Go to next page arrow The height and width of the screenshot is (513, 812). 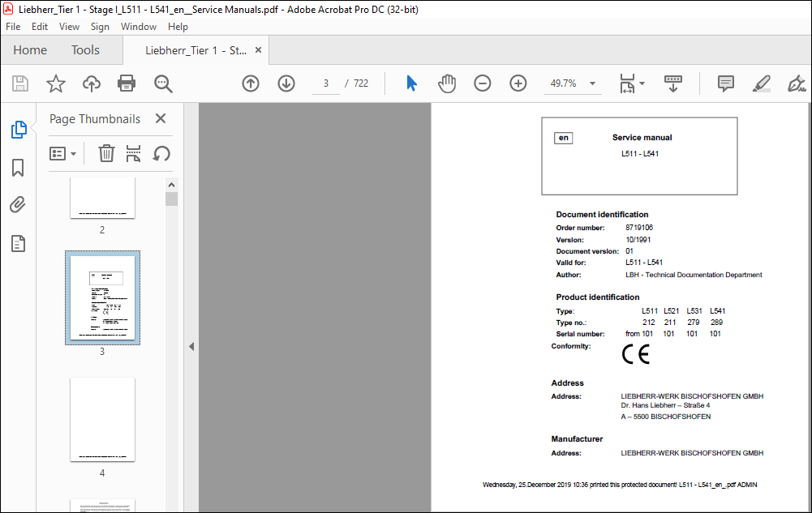click(286, 83)
